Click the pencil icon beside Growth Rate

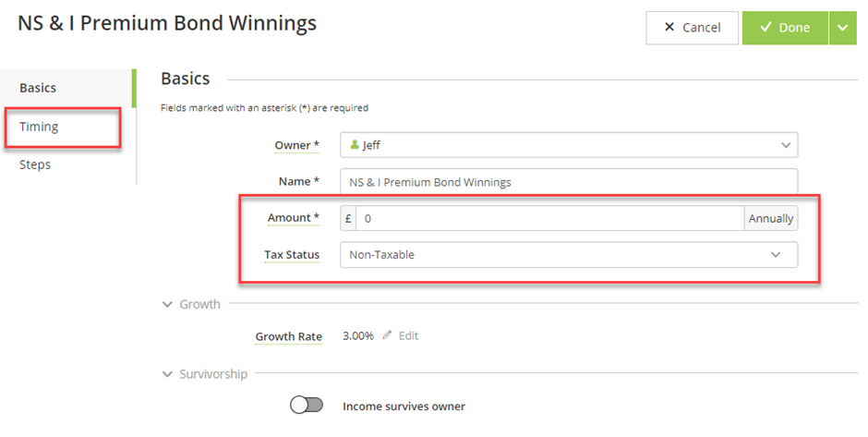coord(387,335)
